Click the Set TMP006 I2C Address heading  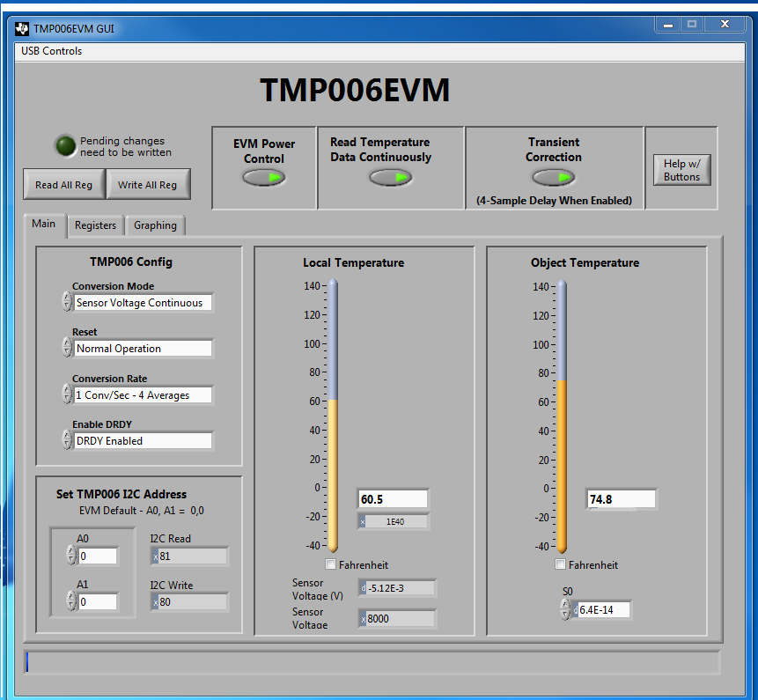[x=121, y=494]
